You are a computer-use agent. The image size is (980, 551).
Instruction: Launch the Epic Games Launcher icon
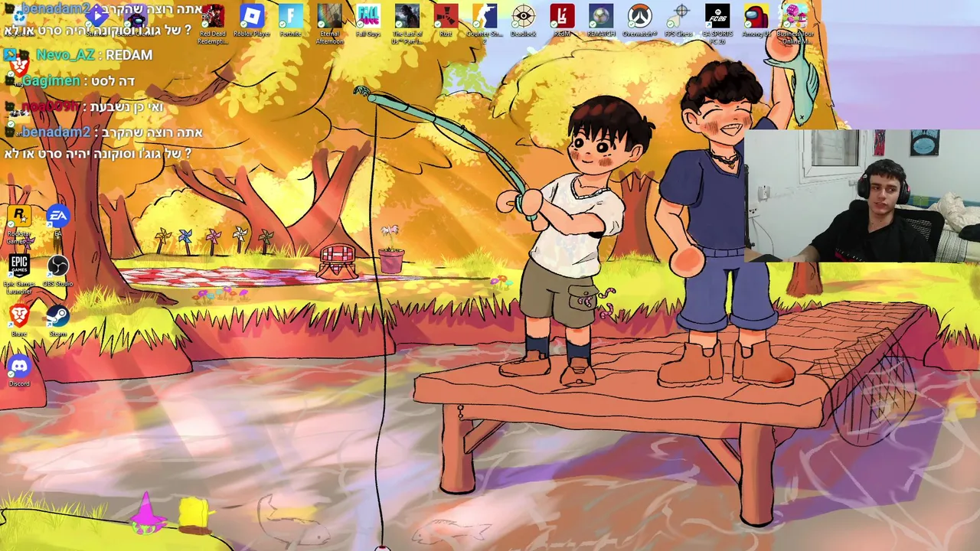[x=19, y=274]
